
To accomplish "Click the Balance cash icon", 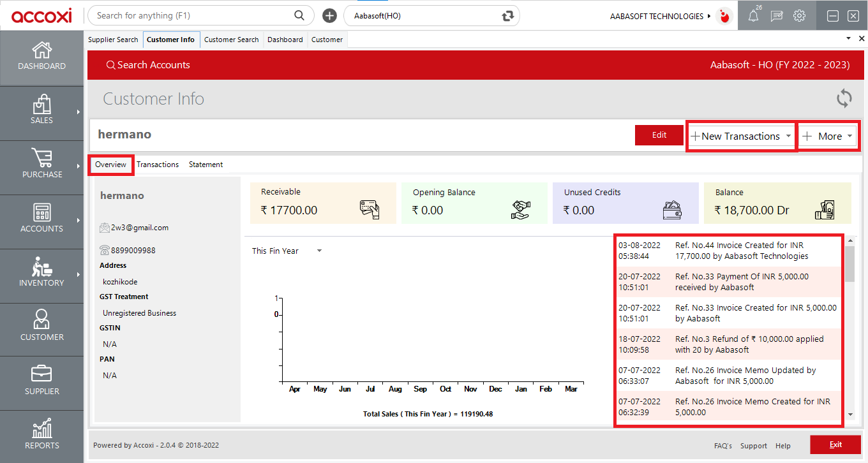I will pos(824,210).
